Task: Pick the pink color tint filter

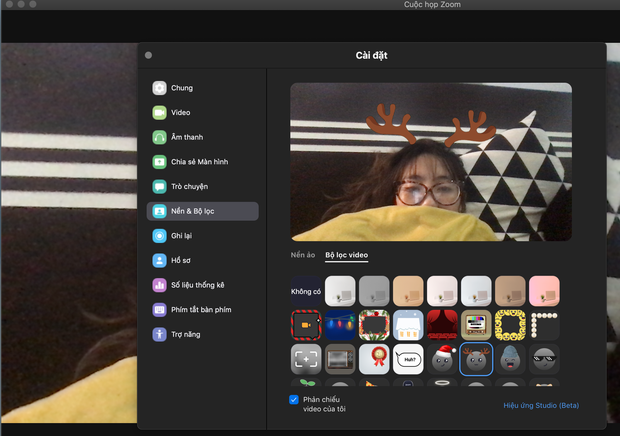Action: (543, 291)
